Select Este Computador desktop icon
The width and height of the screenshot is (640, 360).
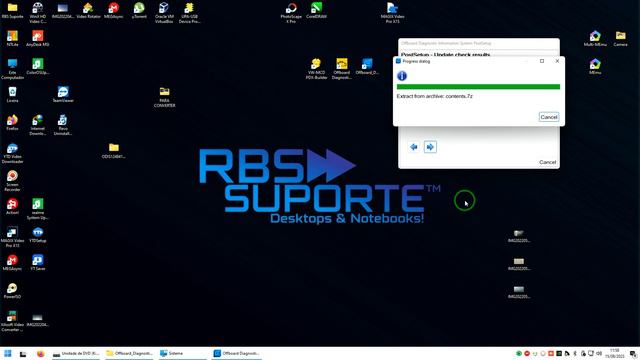click(12, 69)
